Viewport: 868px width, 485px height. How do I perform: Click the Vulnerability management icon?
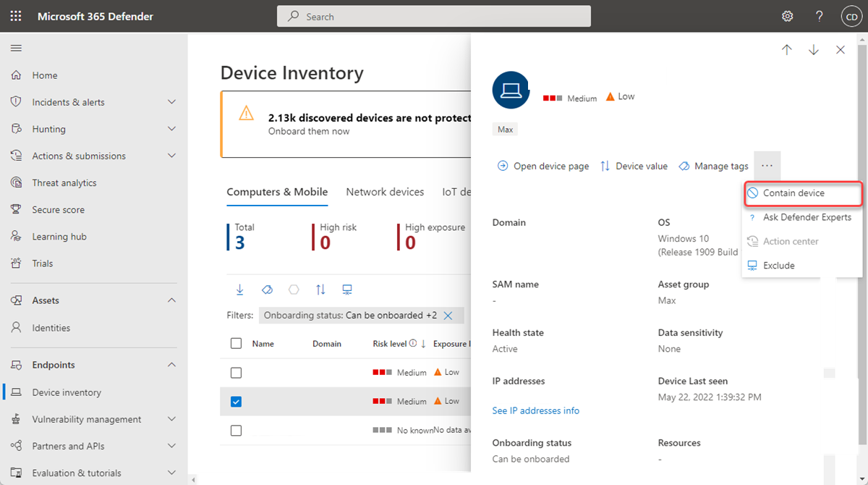tap(16, 418)
